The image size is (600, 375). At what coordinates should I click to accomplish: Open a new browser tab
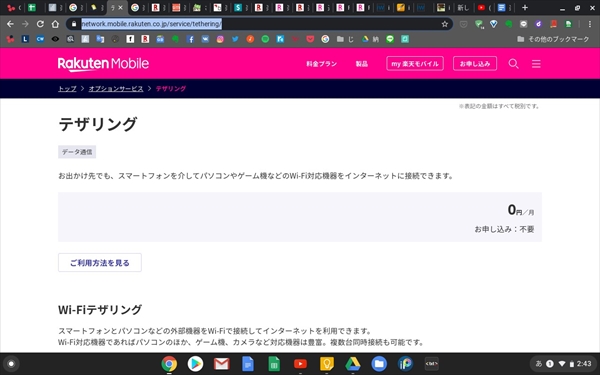525,8
